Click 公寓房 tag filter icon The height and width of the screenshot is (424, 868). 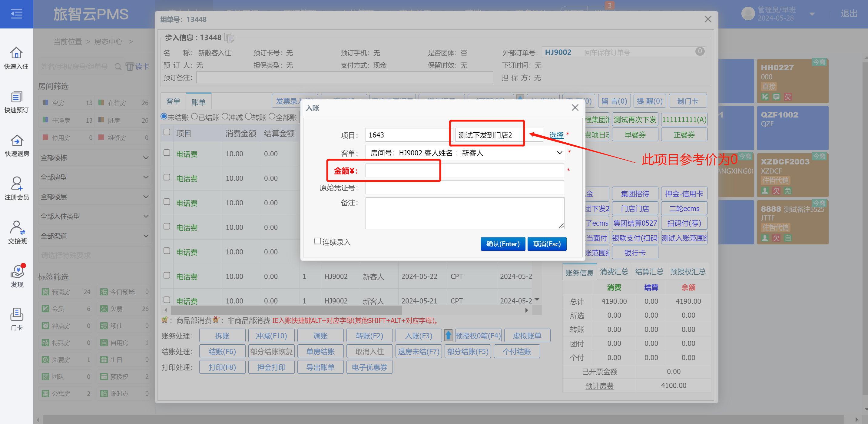pos(45,393)
